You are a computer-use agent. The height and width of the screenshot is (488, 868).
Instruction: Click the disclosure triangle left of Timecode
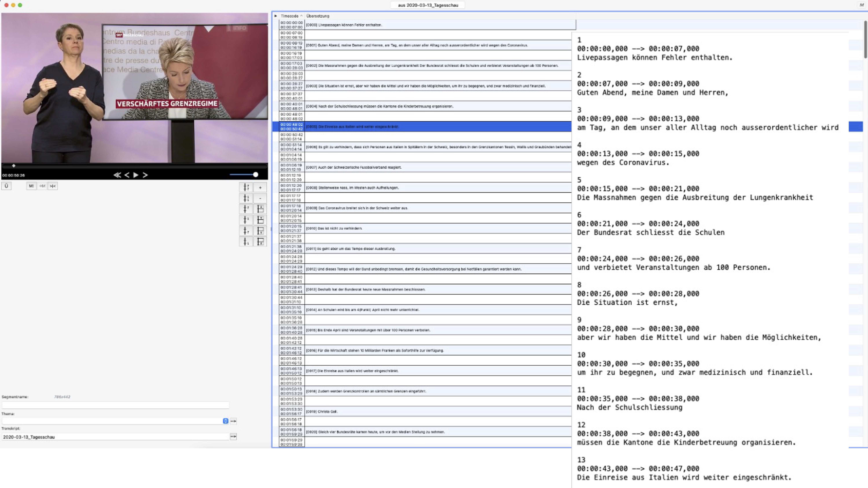pos(276,16)
